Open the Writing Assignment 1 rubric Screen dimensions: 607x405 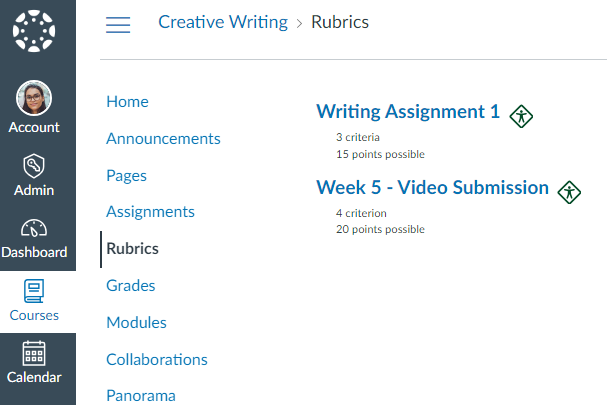(407, 112)
